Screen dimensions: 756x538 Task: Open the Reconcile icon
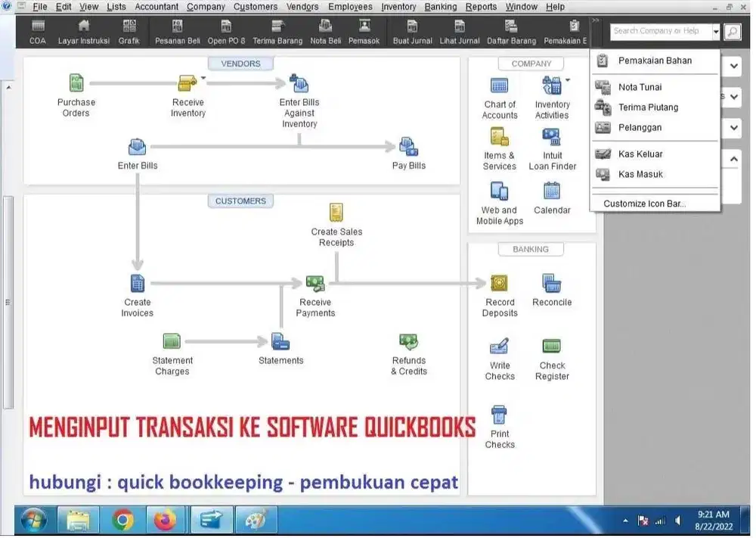click(552, 284)
